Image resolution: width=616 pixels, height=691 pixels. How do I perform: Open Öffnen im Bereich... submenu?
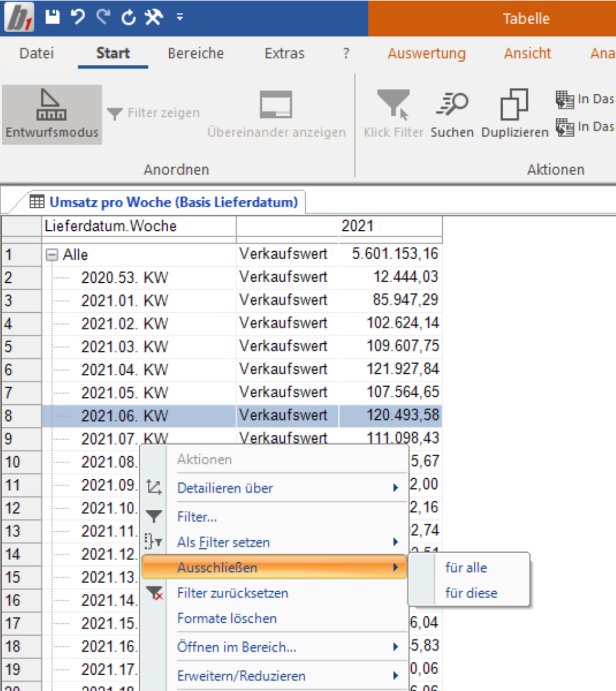274,648
